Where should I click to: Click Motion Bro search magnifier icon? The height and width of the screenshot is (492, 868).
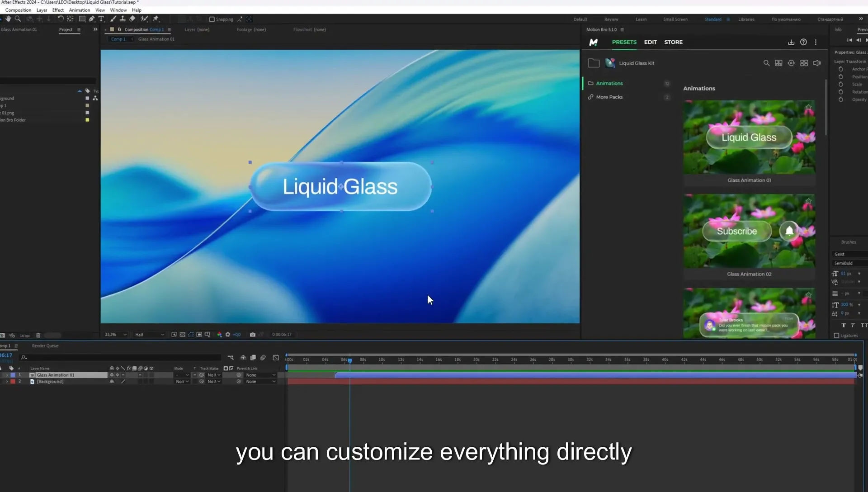point(766,63)
